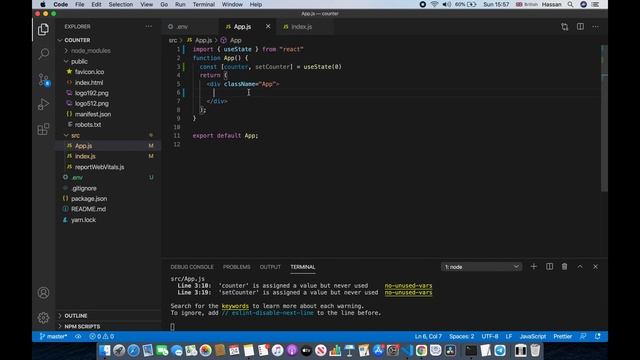Image resolution: width=640 pixels, height=360 pixels.
Task: Open Explorer views and more actions menu
Action: 149,27
